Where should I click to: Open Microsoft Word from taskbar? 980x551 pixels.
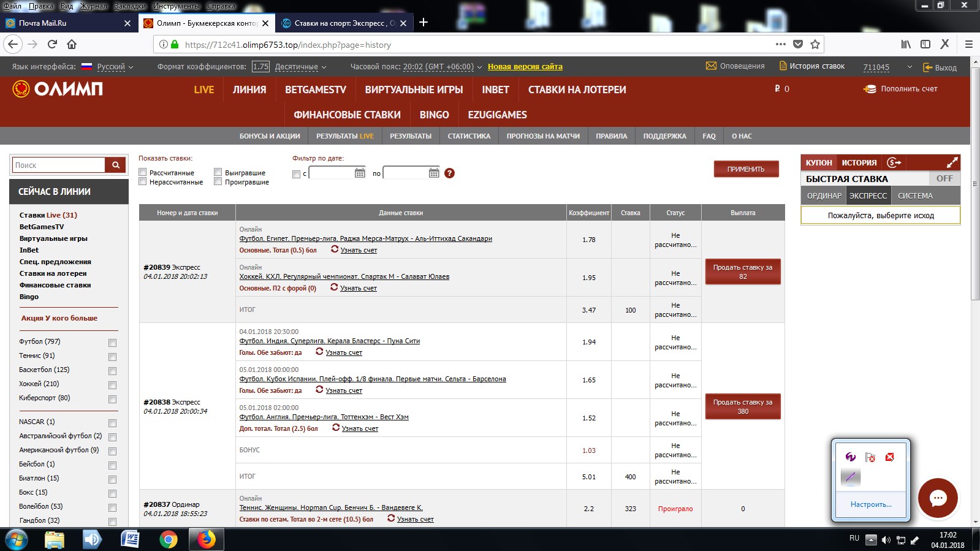[130, 539]
